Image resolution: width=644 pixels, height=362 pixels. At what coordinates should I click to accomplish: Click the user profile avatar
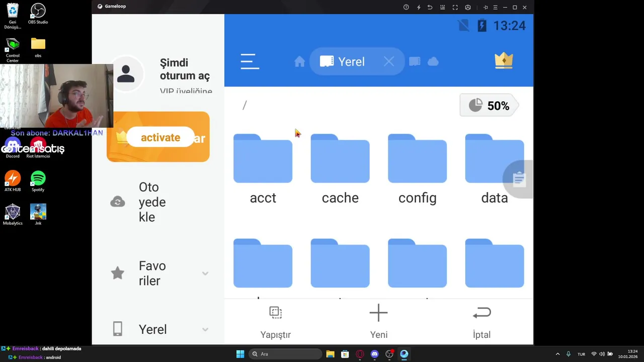pyautogui.click(x=126, y=74)
